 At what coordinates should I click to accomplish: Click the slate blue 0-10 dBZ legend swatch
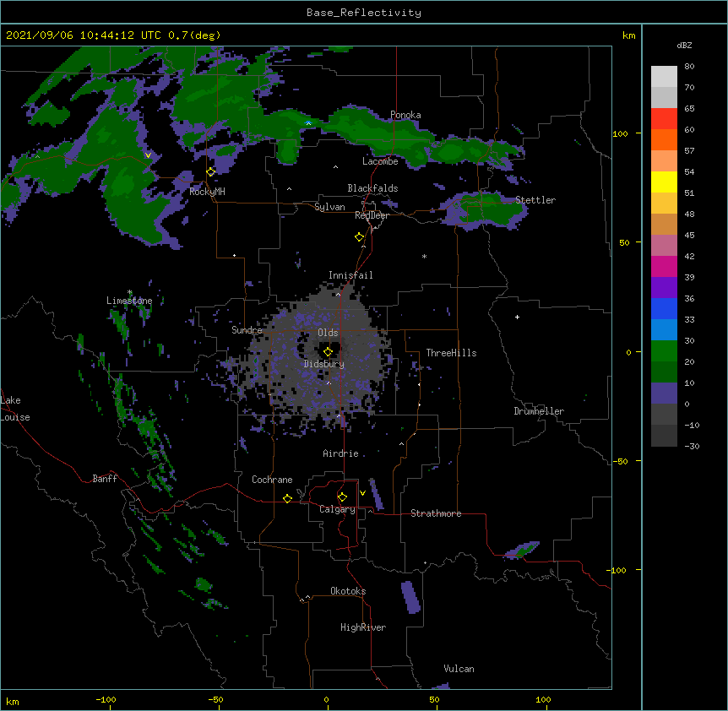tap(664, 393)
